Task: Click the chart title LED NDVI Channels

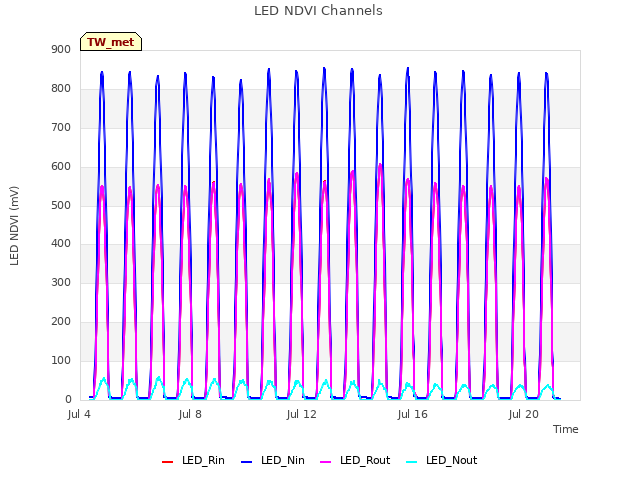Action: 318,11
